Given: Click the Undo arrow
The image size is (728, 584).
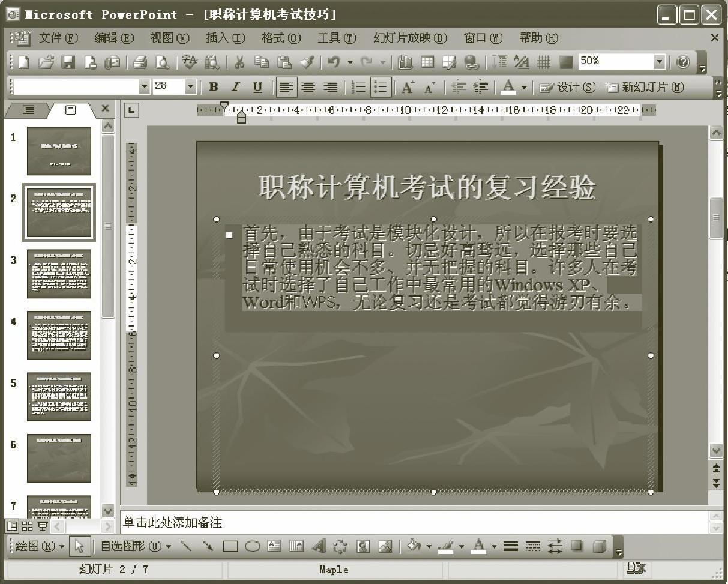Looking at the screenshot, I should click(x=334, y=62).
